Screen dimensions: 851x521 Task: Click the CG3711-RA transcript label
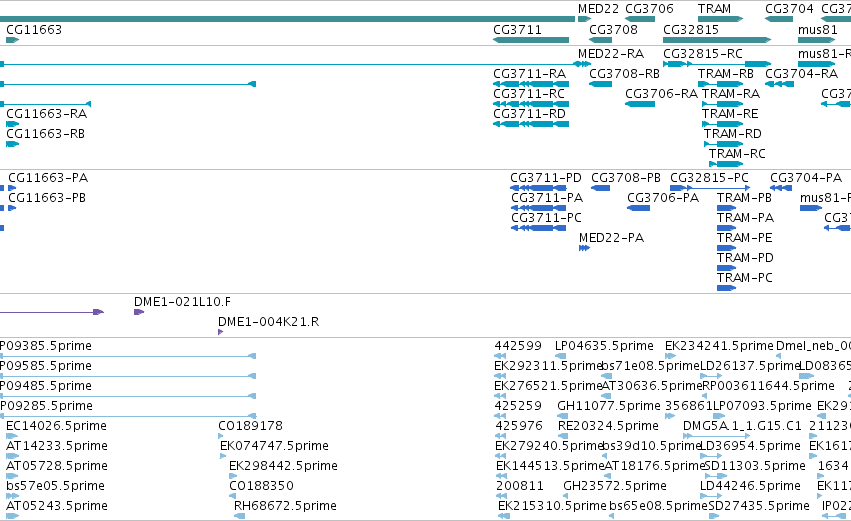point(529,74)
